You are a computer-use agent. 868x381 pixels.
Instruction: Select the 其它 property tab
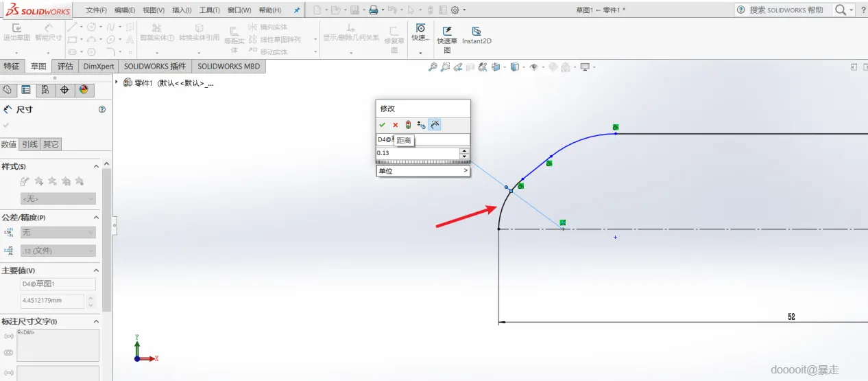[51, 144]
